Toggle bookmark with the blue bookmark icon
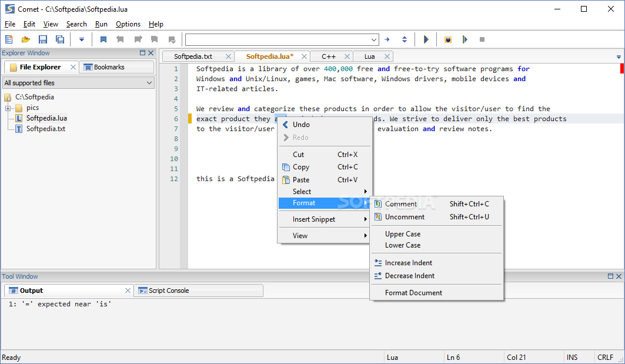625x364 pixels. coord(103,39)
